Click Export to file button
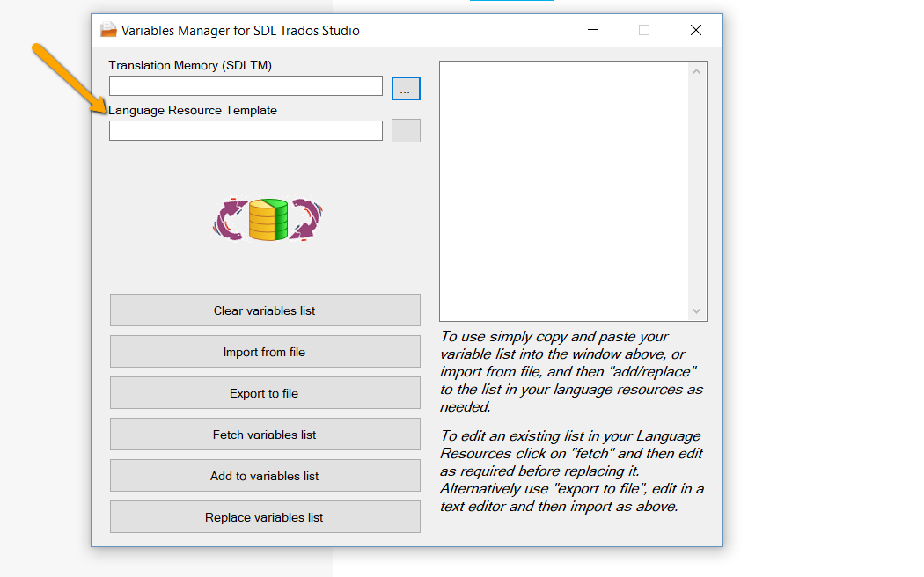The width and height of the screenshot is (924, 577). point(265,392)
